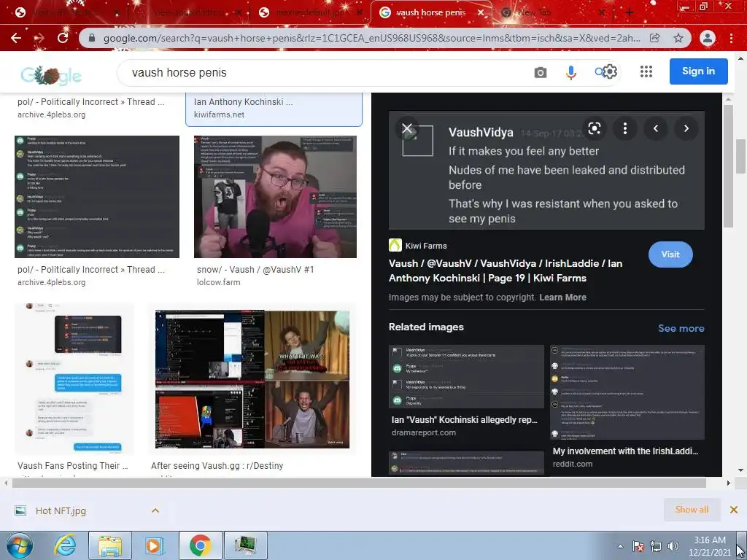Open Windows Start button
The width and height of the screenshot is (747, 560).
(x=20, y=545)
